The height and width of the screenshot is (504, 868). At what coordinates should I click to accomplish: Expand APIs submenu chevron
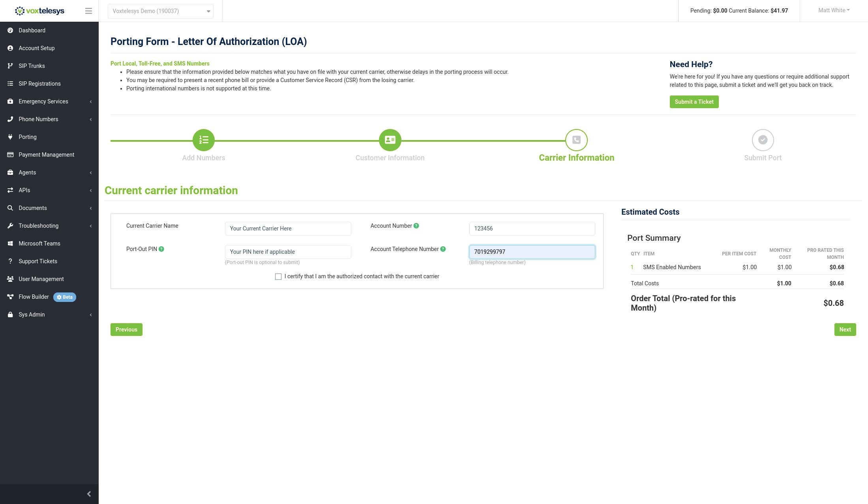point(91,191)
